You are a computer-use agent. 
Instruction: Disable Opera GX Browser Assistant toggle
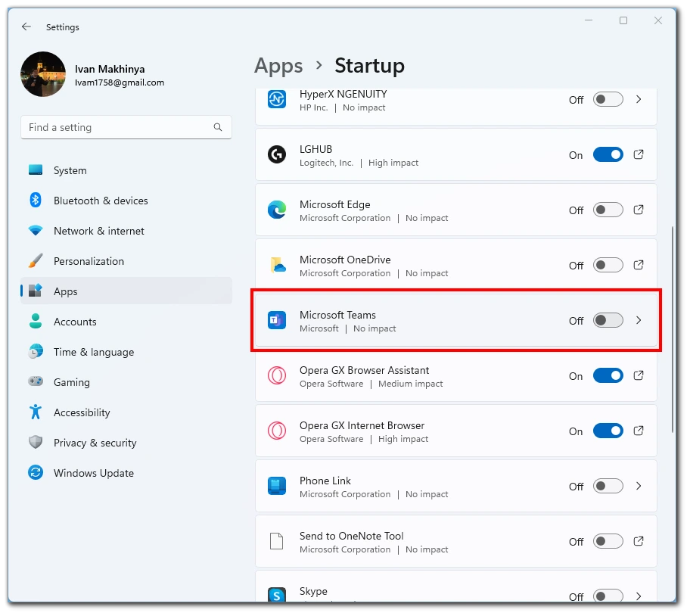(x=608, y=376)
